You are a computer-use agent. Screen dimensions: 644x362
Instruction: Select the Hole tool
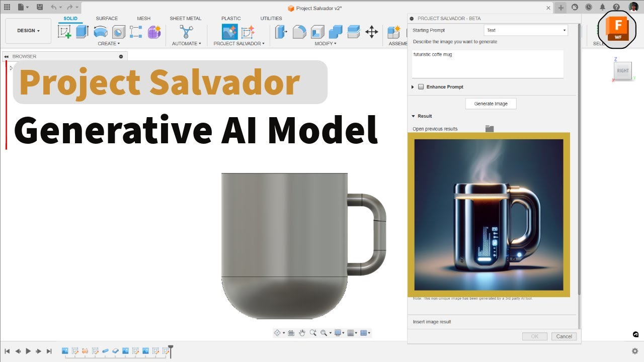(x=118, y=32)
